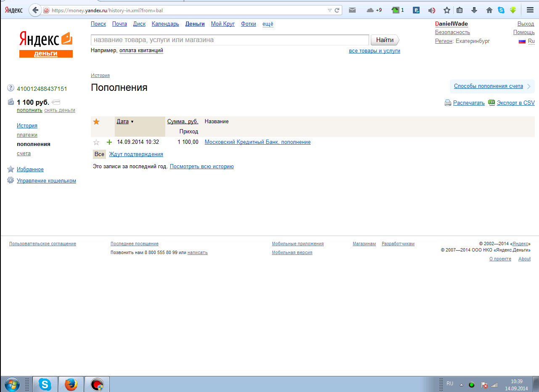Screen dimensions: 539x392
Task: Click the red circle app on taskbar
Action: (x=98, y=384)
